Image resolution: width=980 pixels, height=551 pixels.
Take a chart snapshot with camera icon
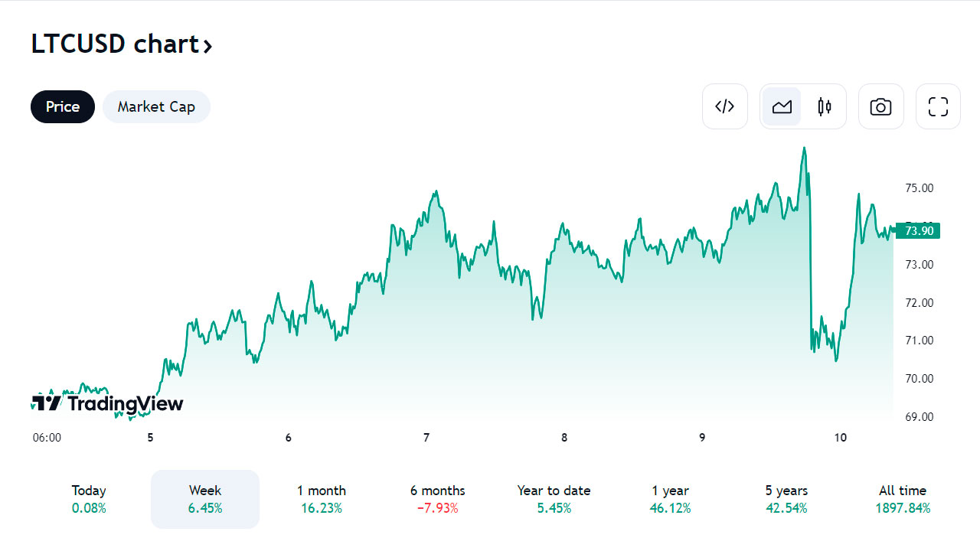pyautogui.click(x=881, y=106)
